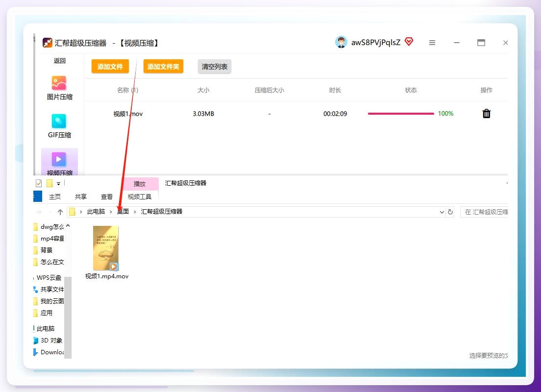The width and height of the screenshot is (541, 392).
Task: Click the 视频1.mp4.mov file name label
Action: tap(107, 276)
